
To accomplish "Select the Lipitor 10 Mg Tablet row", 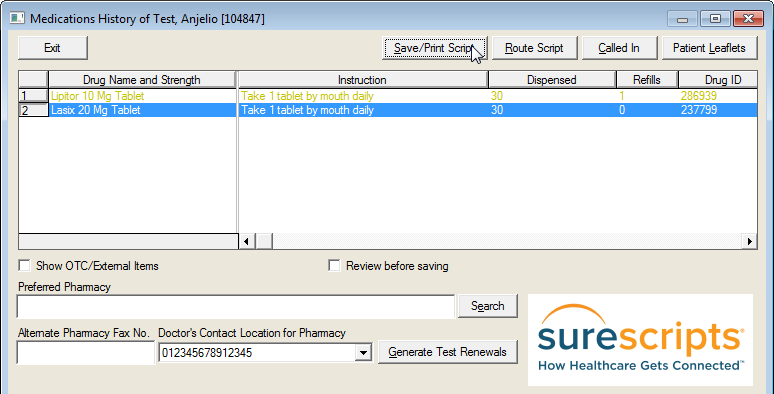I will pyautogui.click(x=387, y=96).
